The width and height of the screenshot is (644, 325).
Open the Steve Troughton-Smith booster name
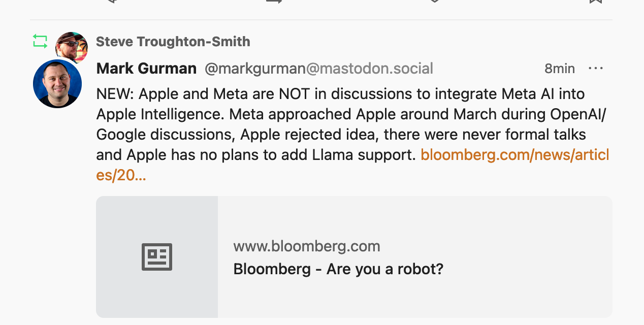[173, 42]
